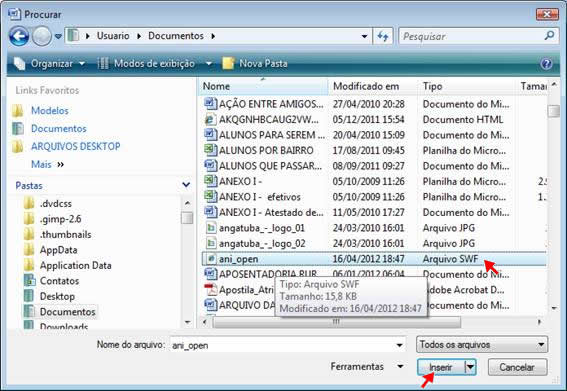Open recent pages dropdown next to forward button
Viewport: 567px width, 391px height.
58,36
